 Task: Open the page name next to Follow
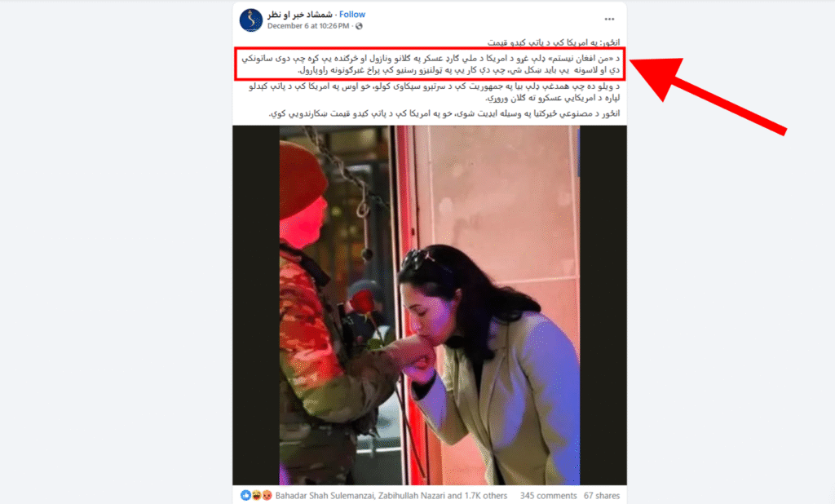[300, 15]
